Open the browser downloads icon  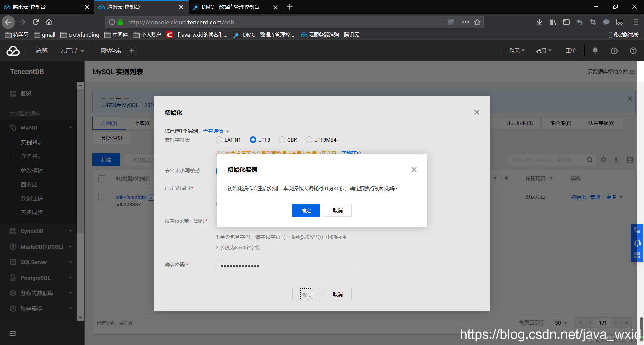(539, 22)
